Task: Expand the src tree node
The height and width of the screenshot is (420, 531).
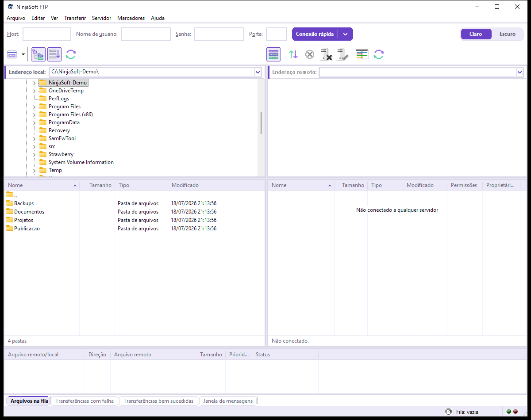Action: click(34, 147)
